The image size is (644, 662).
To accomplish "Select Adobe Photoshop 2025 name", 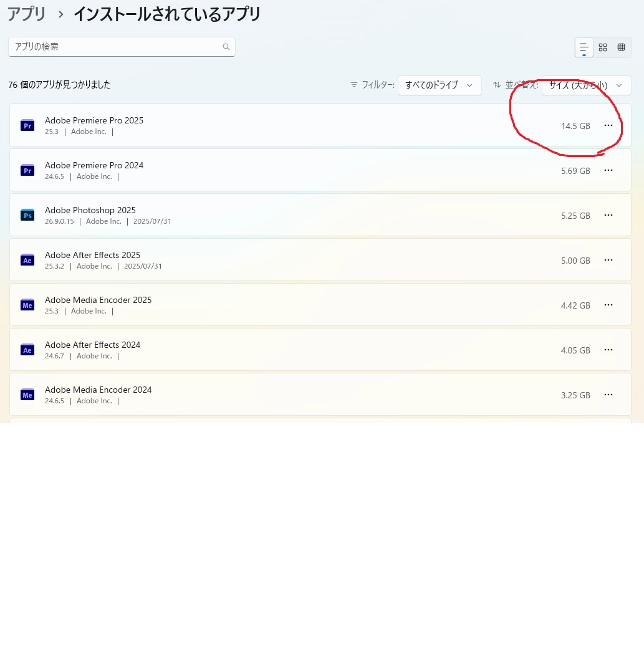I will [90, 210].
